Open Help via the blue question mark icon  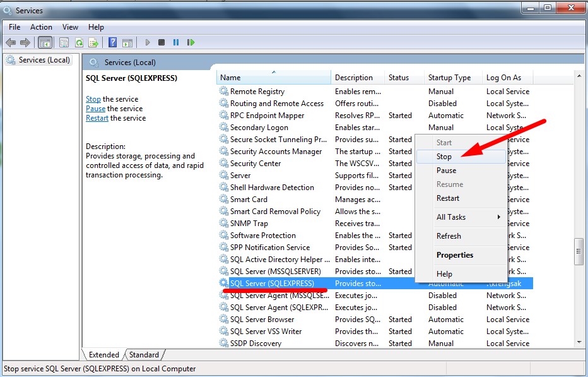click(112, 42)
